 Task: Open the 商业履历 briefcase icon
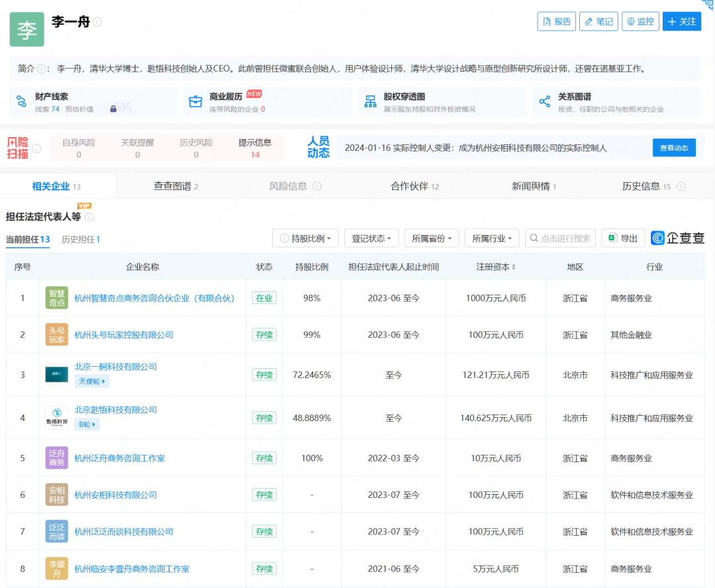click(x=195, y=101)
